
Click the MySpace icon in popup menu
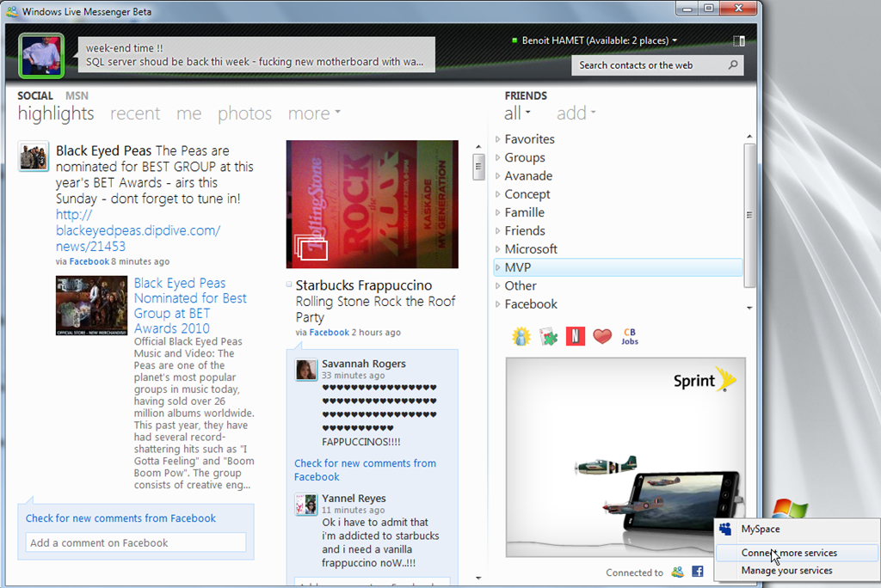[x=726, y=529]
